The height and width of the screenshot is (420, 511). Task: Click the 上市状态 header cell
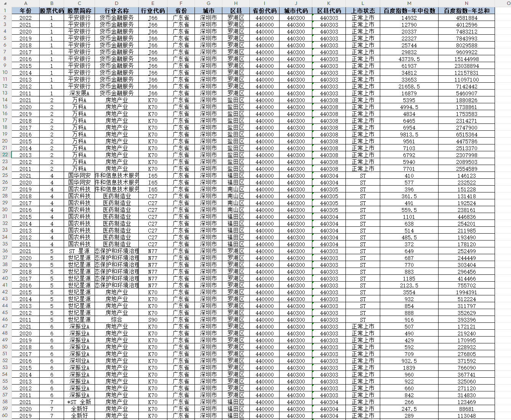[363, 11]
